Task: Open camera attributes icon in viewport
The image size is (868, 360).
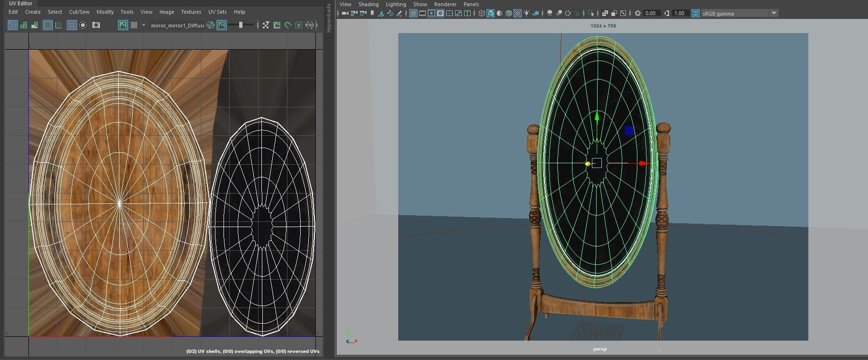Action: 363,13
